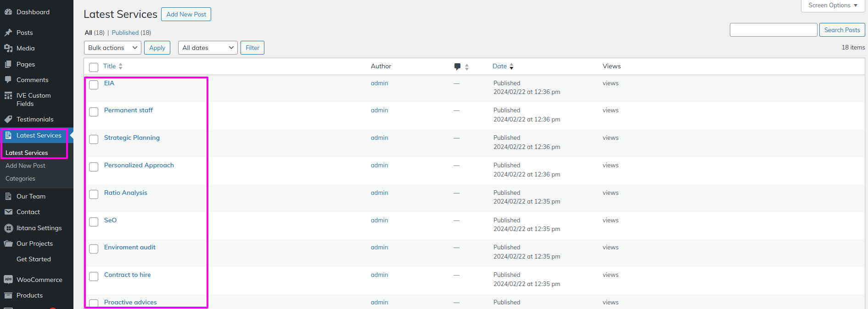Click the Posts pushpin icon
Image resolution: width=868 pixels, height=309 pixels.
[x=8, y=33]
